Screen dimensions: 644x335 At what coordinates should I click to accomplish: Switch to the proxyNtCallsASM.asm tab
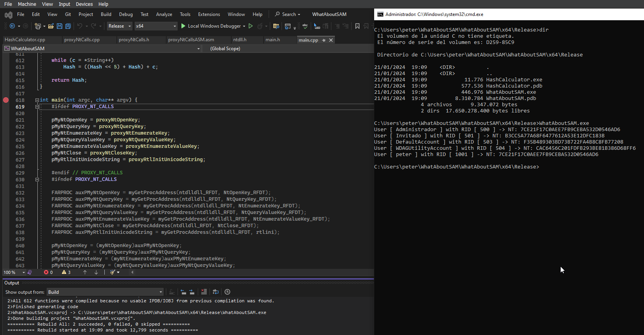(x=191, y=40)
